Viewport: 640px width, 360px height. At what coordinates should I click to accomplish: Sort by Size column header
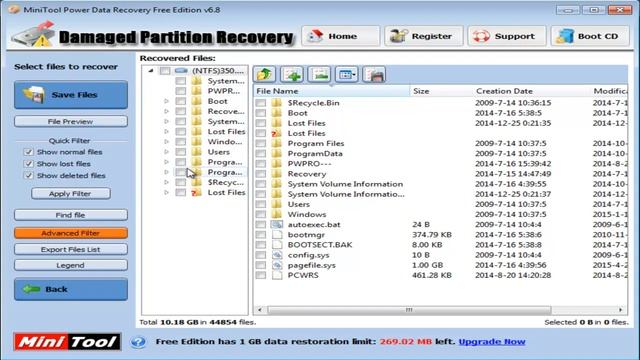pos(441,91)
